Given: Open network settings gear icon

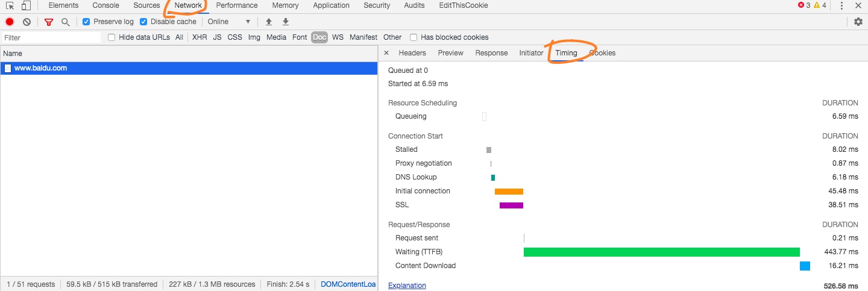Looking at the screenshot, I should 858,22.
